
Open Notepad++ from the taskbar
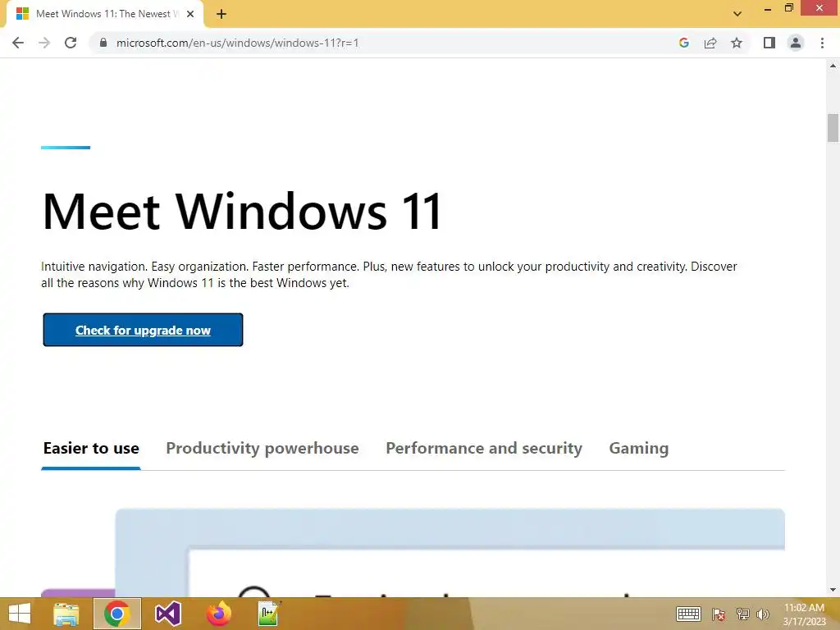click(x=269, y=614)
